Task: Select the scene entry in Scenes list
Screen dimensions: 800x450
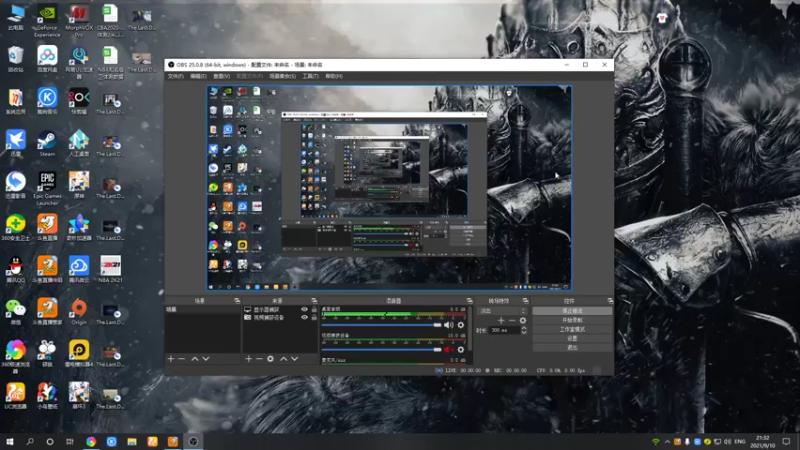Action: click(202, 309)
